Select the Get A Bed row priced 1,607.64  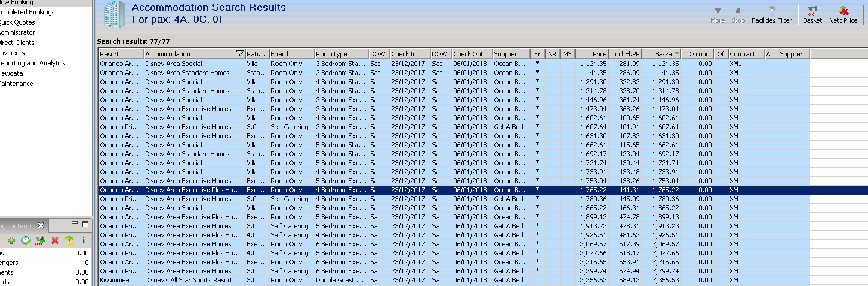point(454,127)
